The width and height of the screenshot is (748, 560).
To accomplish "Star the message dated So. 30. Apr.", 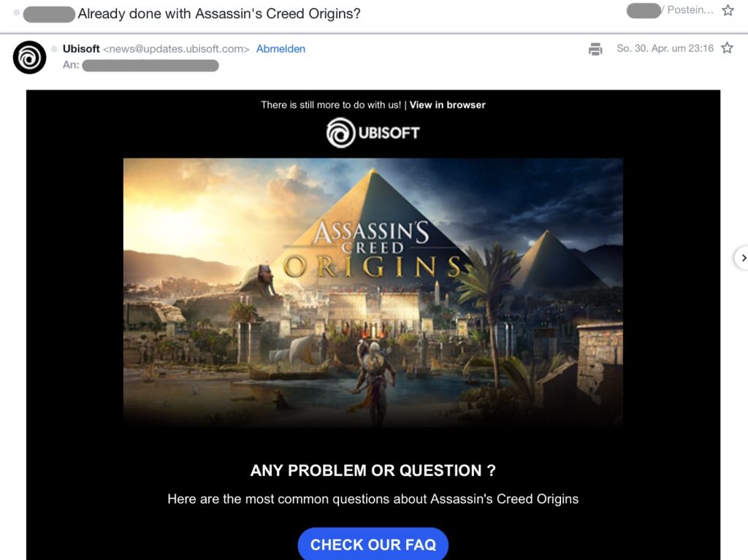I will pyautogui.click(x=727, y=47).
